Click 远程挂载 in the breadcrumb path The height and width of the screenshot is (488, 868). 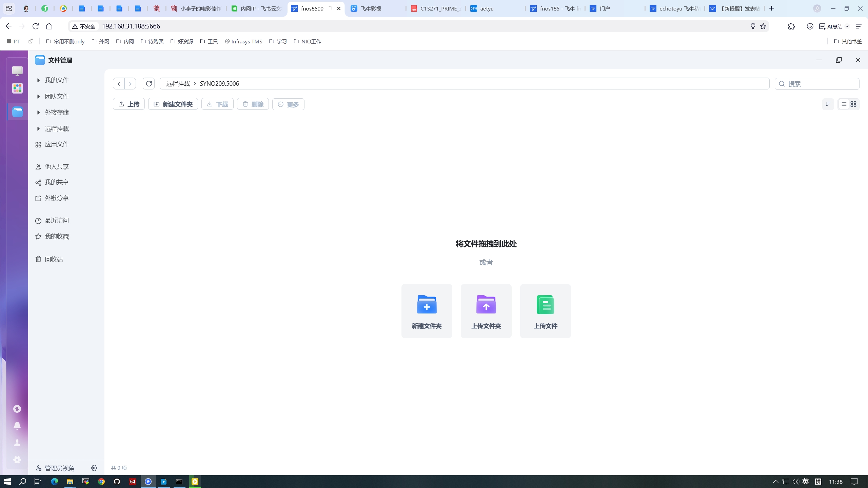pyautogui.click(x=178, y=84)
